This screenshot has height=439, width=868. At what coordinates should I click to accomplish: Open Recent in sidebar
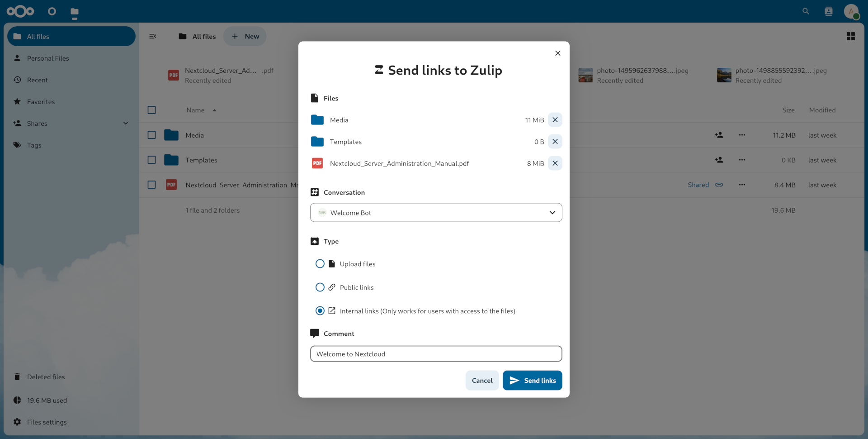[71, 80]
